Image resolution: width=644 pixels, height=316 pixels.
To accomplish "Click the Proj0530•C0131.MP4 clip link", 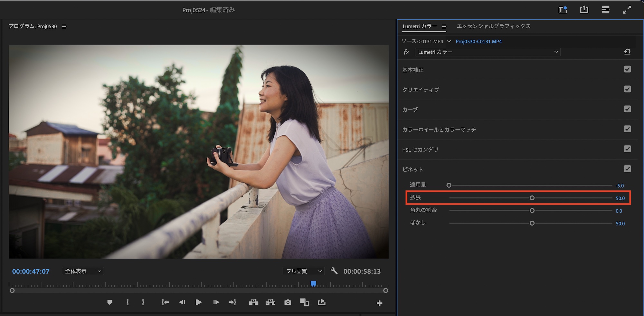I will pos(478,42).
